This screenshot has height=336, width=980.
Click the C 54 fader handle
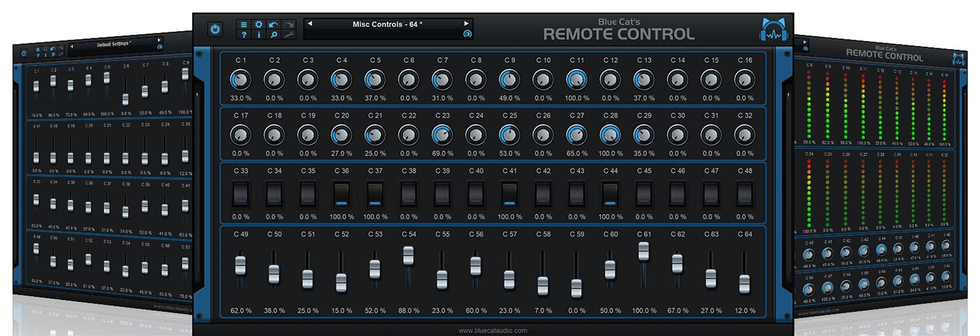pos(409,255)
